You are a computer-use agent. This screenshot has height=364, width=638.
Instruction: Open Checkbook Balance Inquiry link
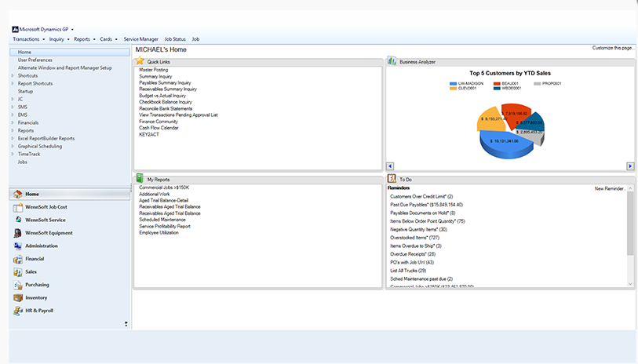pos(166,102)
